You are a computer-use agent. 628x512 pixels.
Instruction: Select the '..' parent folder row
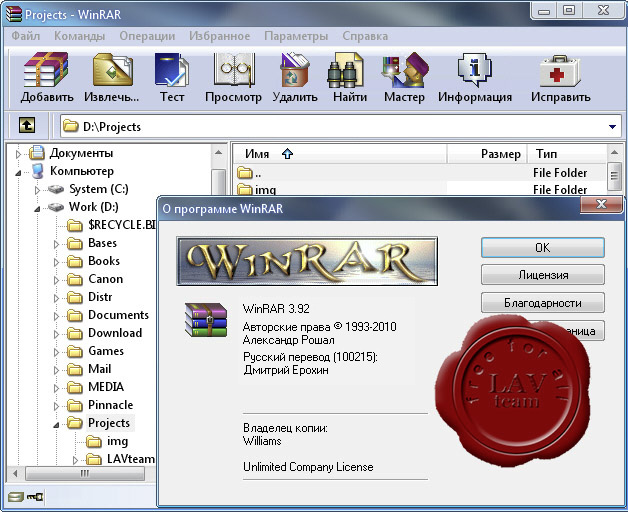(x=419, y=173)
